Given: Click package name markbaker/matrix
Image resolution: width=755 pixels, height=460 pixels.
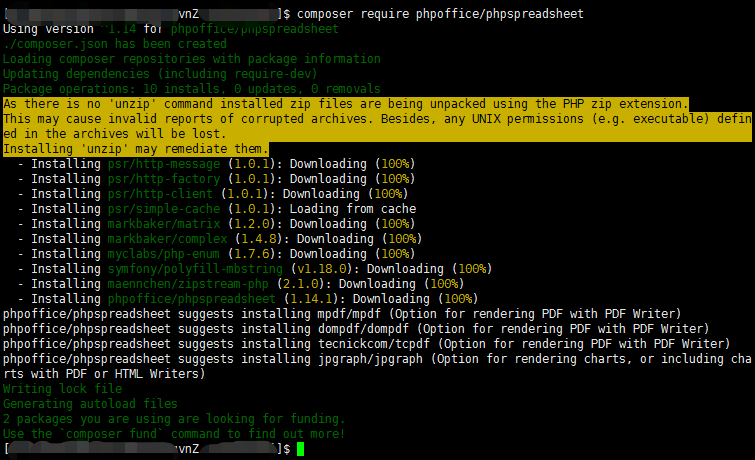Looking at the screenshot, I should (164, 223).
